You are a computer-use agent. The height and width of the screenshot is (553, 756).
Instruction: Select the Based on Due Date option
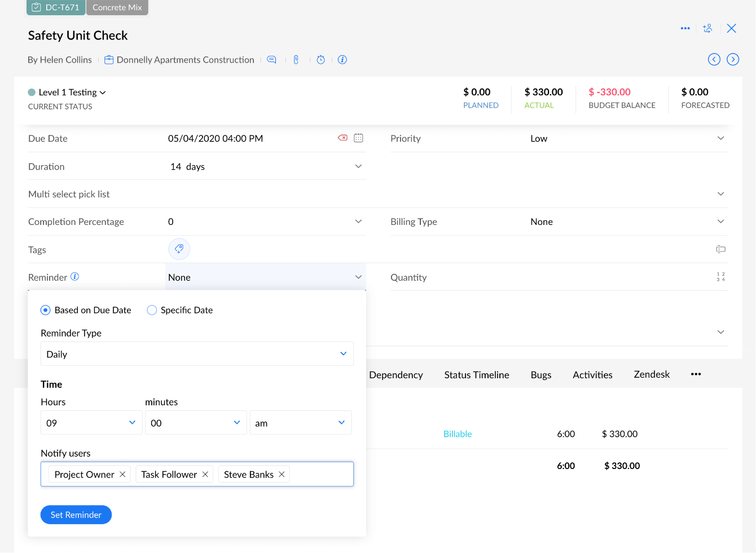pyautogui.click(x=45, y=309)
